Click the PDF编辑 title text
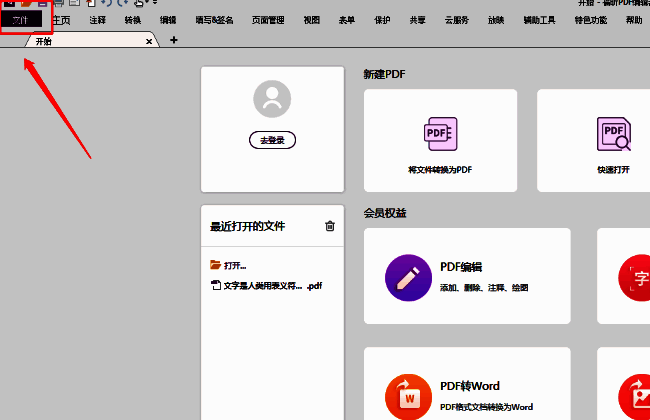Viewport: 650px width, 420px height. coord(461,267)
